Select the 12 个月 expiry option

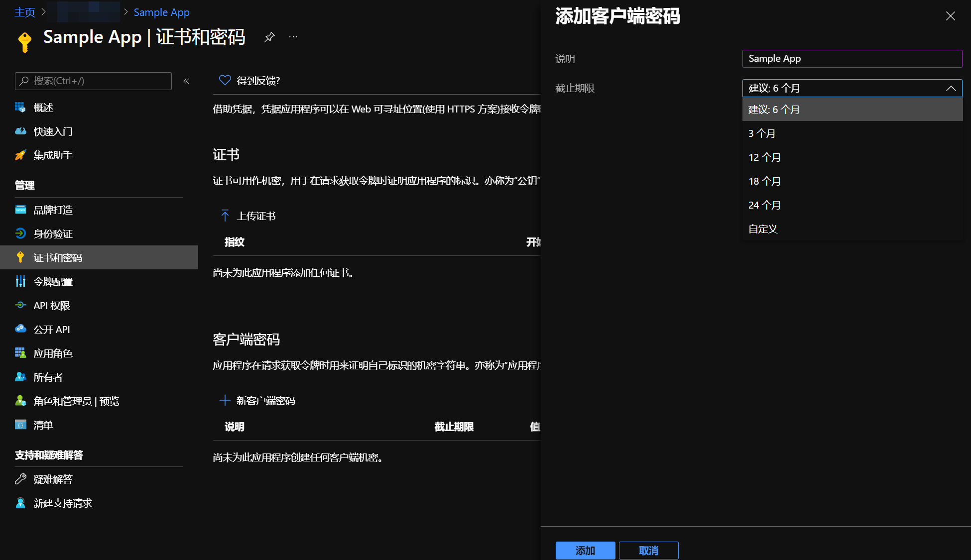point(764,157)
